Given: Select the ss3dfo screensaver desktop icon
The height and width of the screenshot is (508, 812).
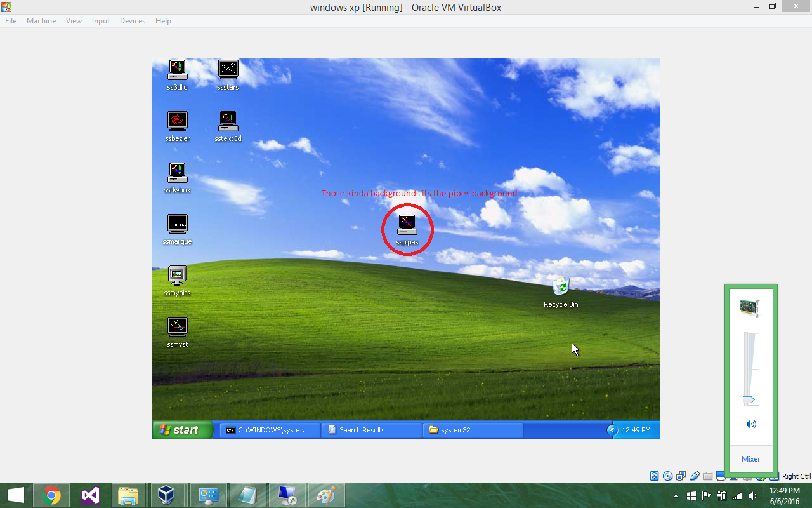Looking at the screenshot, I should point(177,74).
